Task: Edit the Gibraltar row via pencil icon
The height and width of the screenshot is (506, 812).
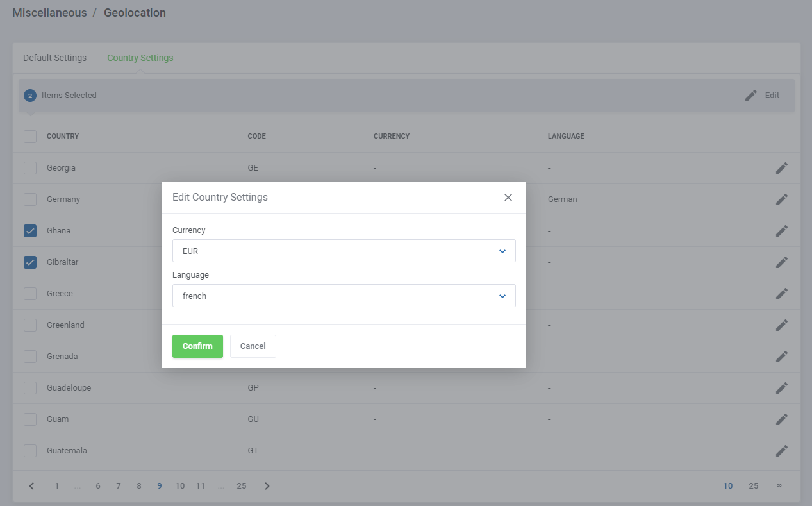Action: tap(781, 262)
